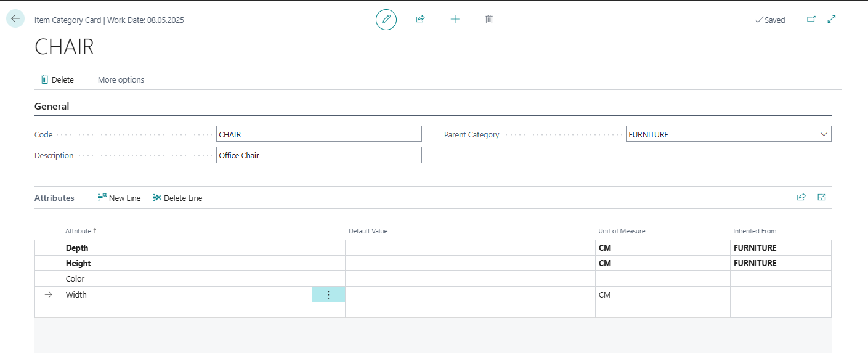
Task: Add New Line to attributes
Action: (x=119, y=198)
